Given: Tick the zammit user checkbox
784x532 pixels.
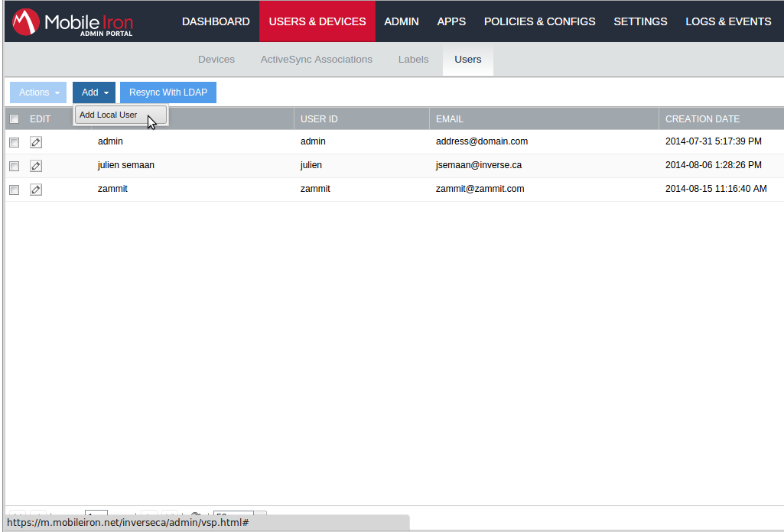Looking at the screenshot, I should point(14,190).
